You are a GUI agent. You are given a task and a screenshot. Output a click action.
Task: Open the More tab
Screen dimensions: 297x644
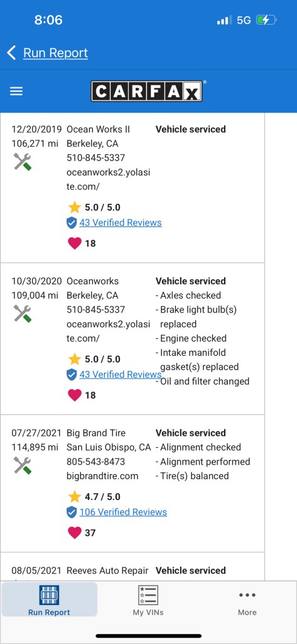coord(247,600)
